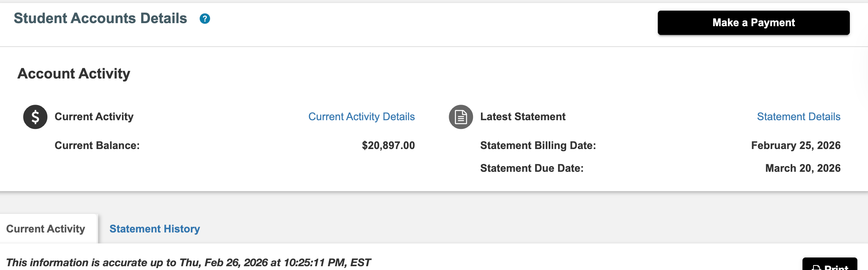
Task: Click the information accuracy timestamp text
Action: click(188, 263)
